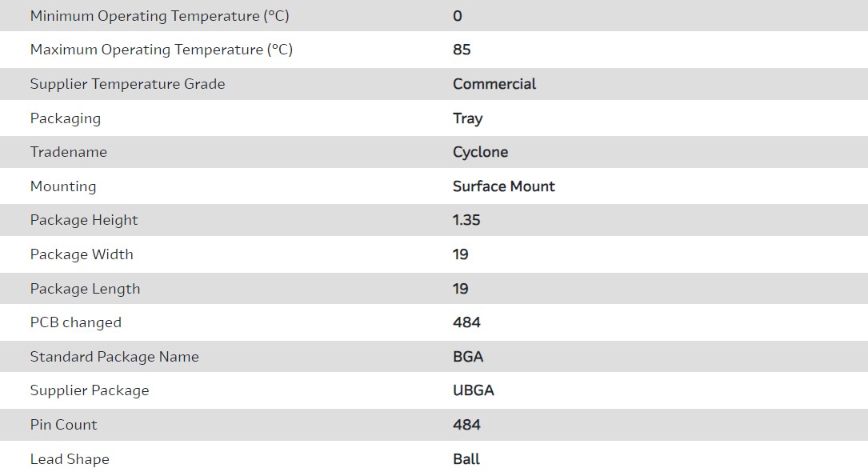Click the Tradename label

[x=68, y=152]
